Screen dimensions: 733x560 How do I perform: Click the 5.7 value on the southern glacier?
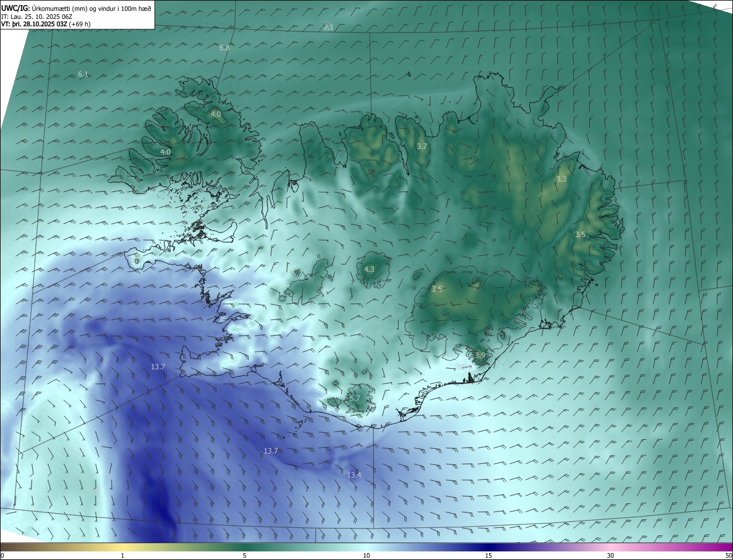coord(354,398)
